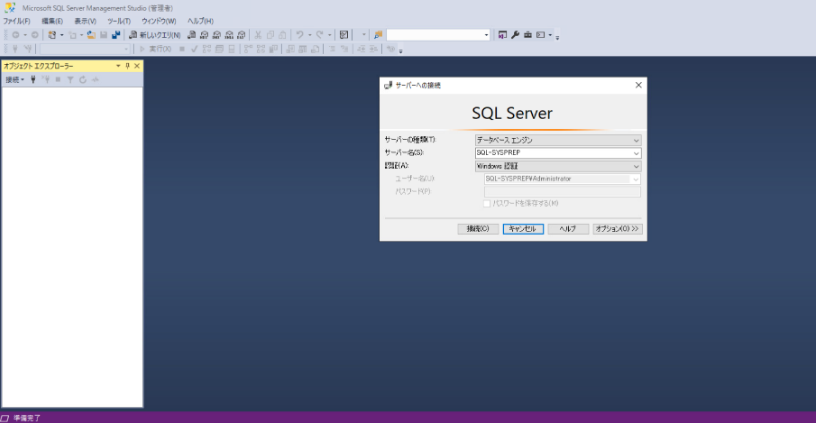Open the Properties wrench icon
816x423 pixels.
(x=515, y=35)
